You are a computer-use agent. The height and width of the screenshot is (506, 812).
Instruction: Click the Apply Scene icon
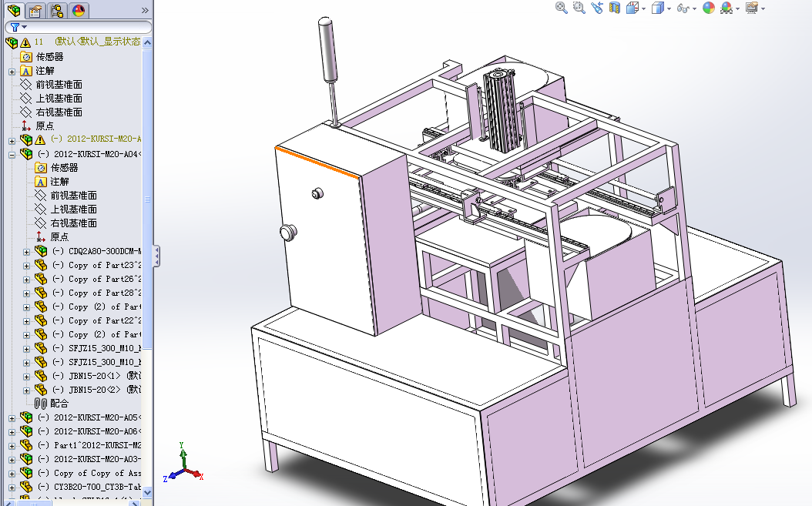click(x=726, y=8)
